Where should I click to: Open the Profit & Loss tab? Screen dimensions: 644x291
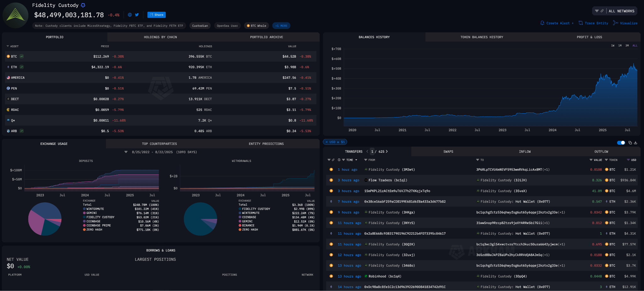tap(589, 37)
